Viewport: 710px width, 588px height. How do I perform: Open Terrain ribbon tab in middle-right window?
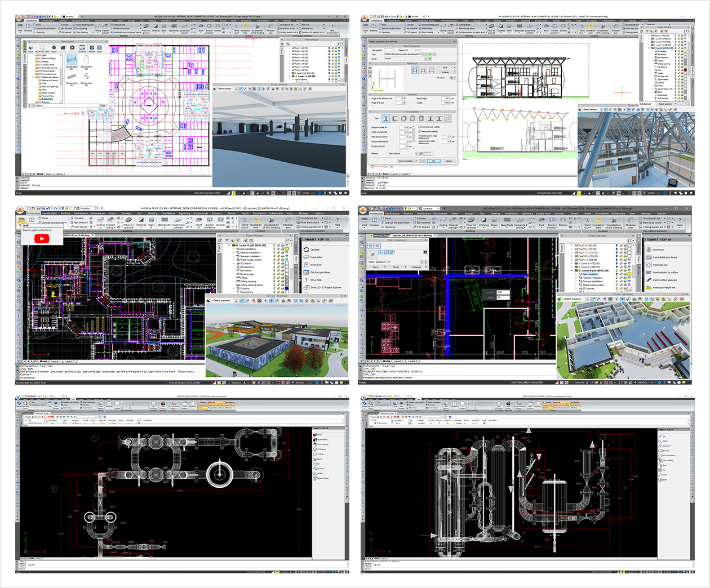click(574, 213)
